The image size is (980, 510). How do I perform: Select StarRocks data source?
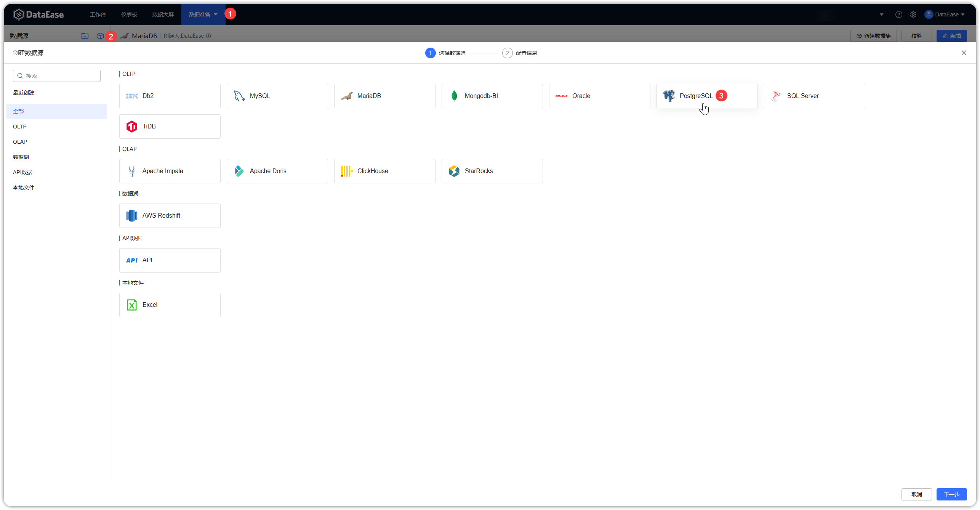pyautogui.click(x=493, y=170)
